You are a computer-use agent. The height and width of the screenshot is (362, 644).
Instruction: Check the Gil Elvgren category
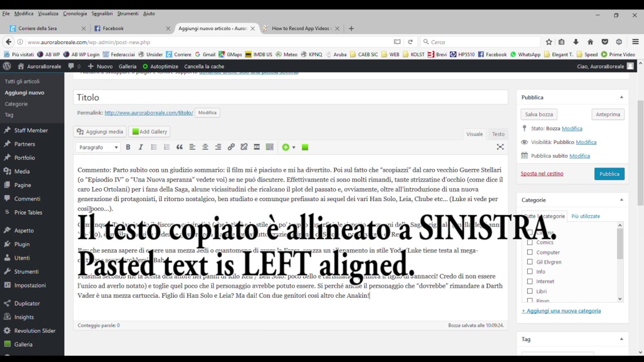(530, 262)
